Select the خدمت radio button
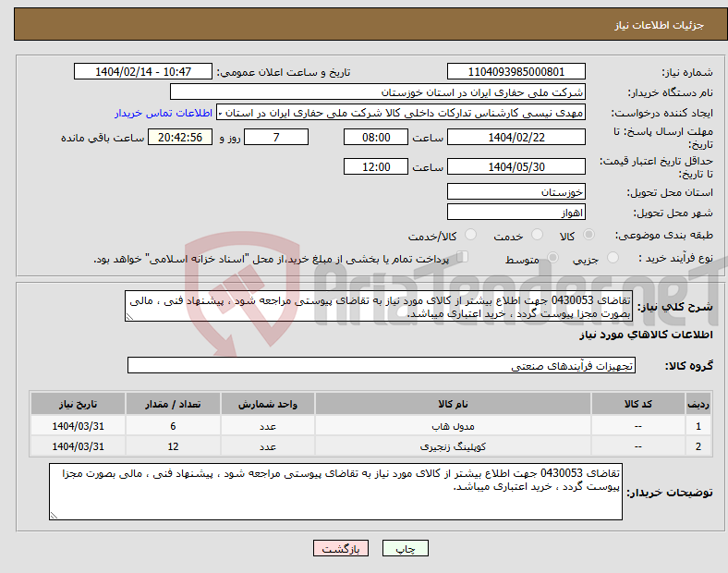The width and height of the screenshot is (728, 573). click(537, 235)
